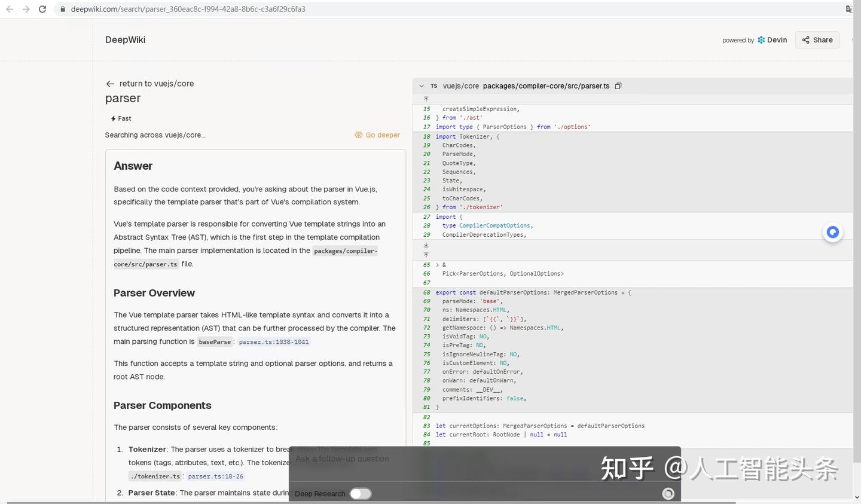Click Go deeper link
The height and width of the screenshot is (504, 861).
tap(377, 135)
